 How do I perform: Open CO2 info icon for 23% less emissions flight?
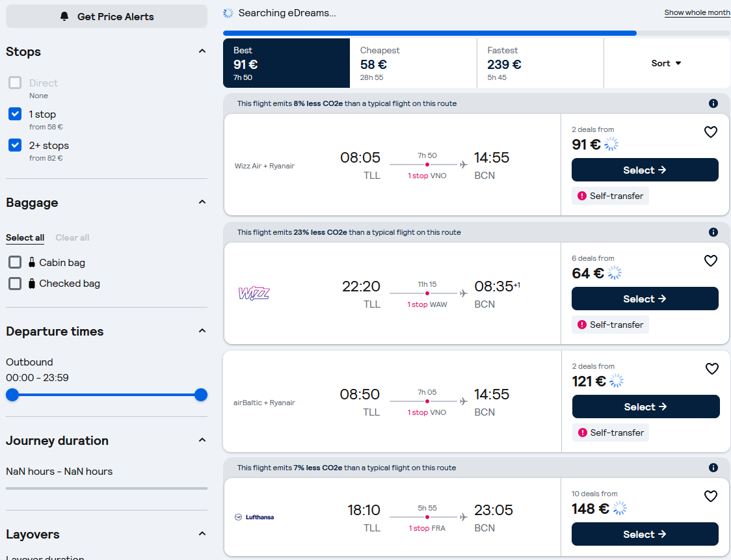[713, 232]
